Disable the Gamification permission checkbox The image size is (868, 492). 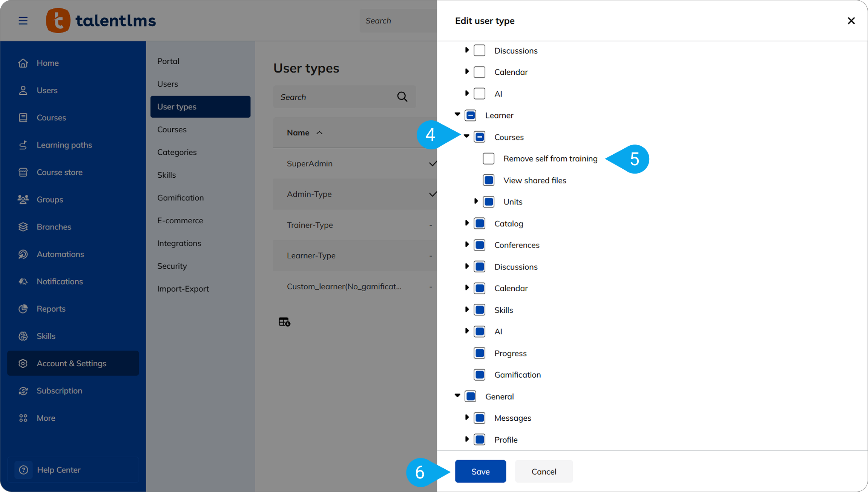[x=480, y=375]
